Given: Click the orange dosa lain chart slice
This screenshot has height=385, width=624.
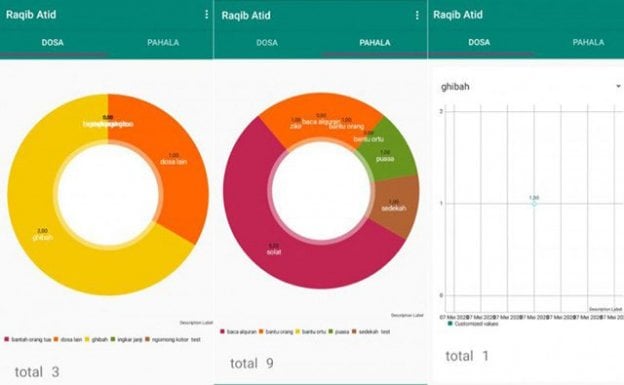Looking at the screenshot, I should (175, 159).
